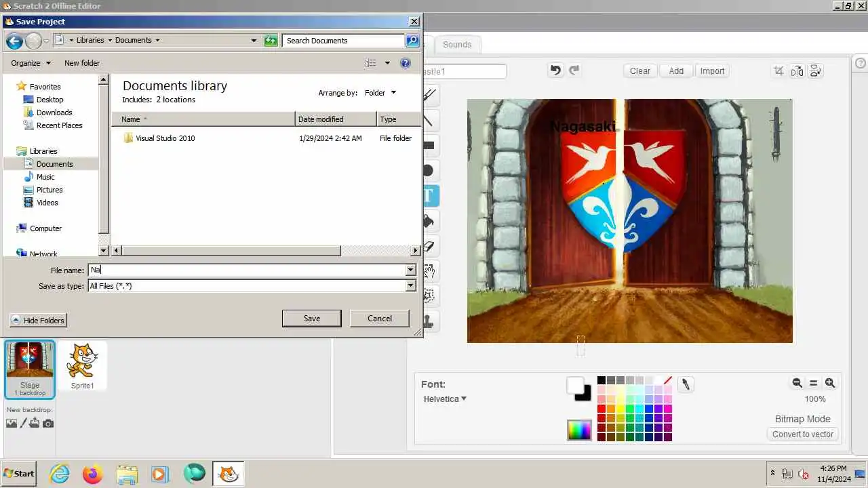Screen dimensions: 868x488
Task: Select Music library
Action: coord(45,177)
